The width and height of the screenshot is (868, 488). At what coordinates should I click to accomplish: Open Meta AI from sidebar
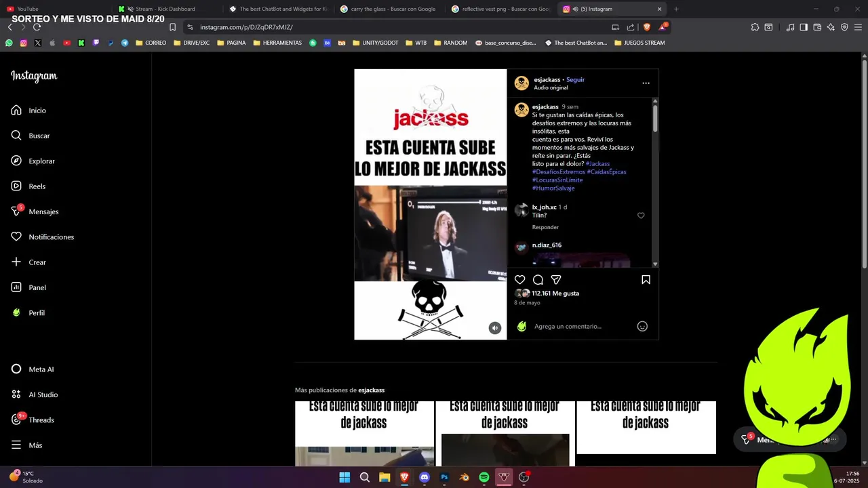click(x=33, y=369)
